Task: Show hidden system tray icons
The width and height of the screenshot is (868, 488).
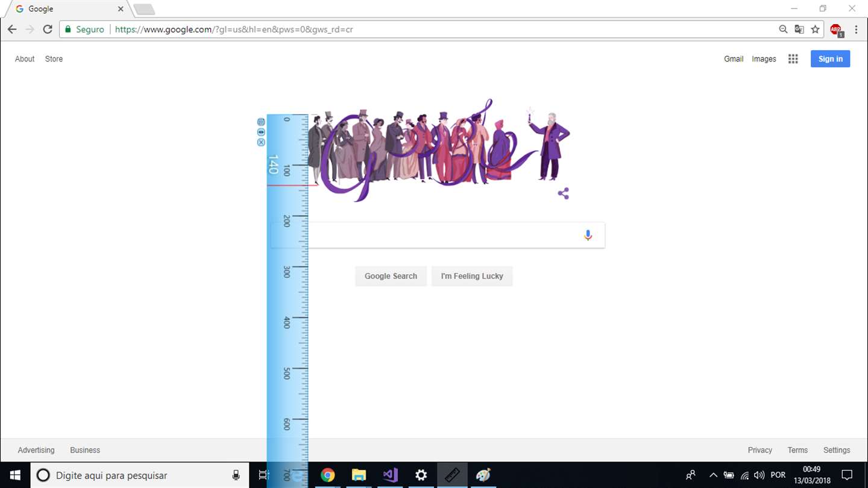Action: tap(713, 475)
